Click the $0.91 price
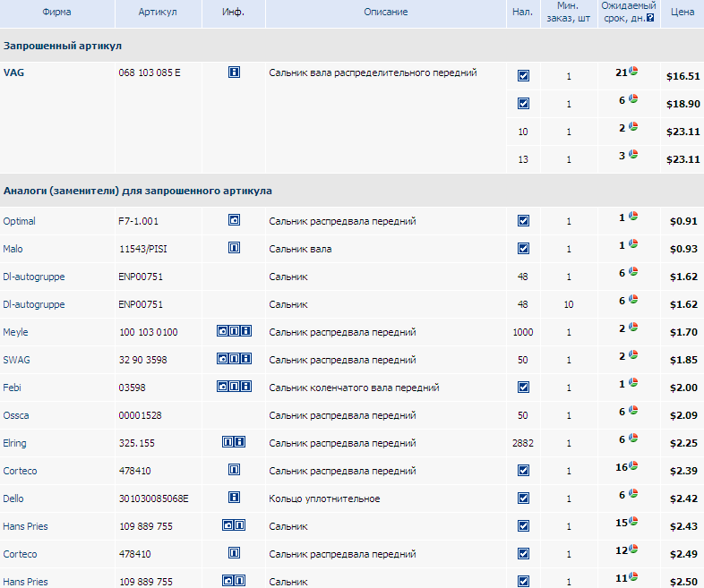The width and height of the screenshot is (704, 588). click(x=683, y=221)
